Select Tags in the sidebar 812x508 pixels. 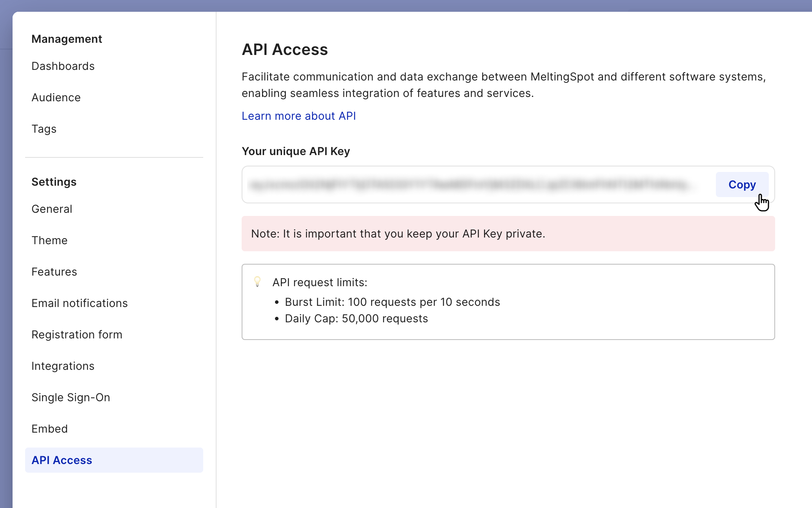[x=44, y=129]
